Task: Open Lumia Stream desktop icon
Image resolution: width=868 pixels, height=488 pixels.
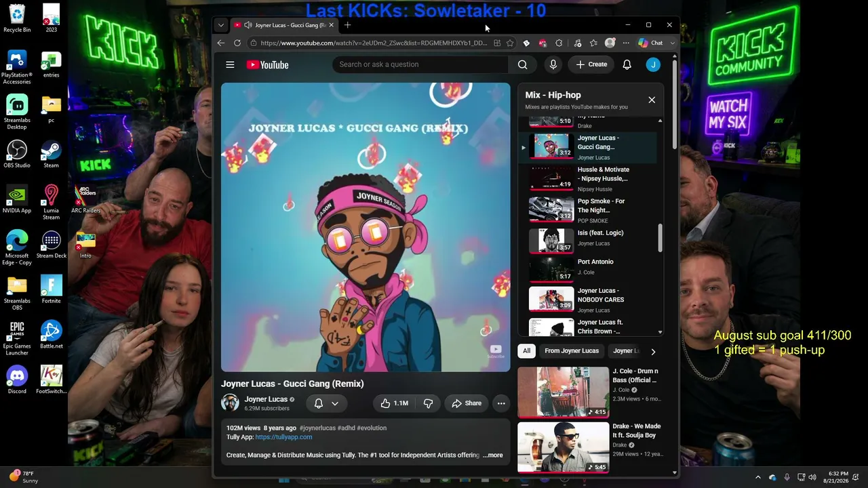Action: [51, 202]
